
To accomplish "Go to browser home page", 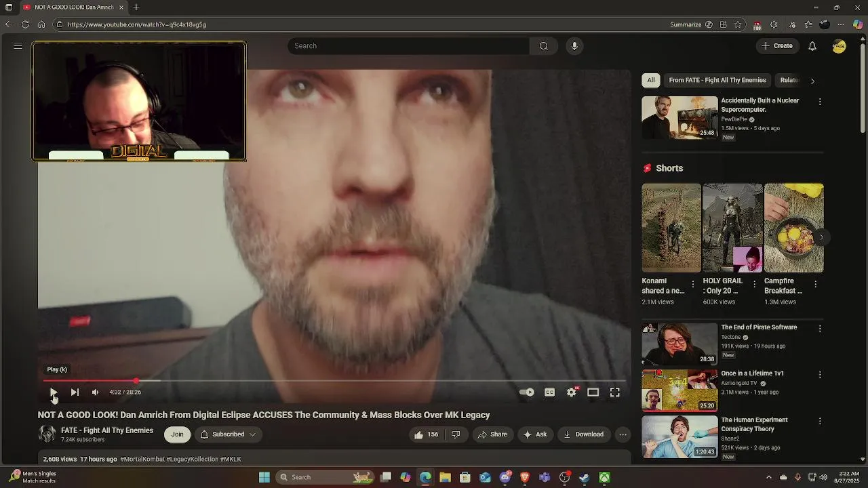I will coord(41,24).
